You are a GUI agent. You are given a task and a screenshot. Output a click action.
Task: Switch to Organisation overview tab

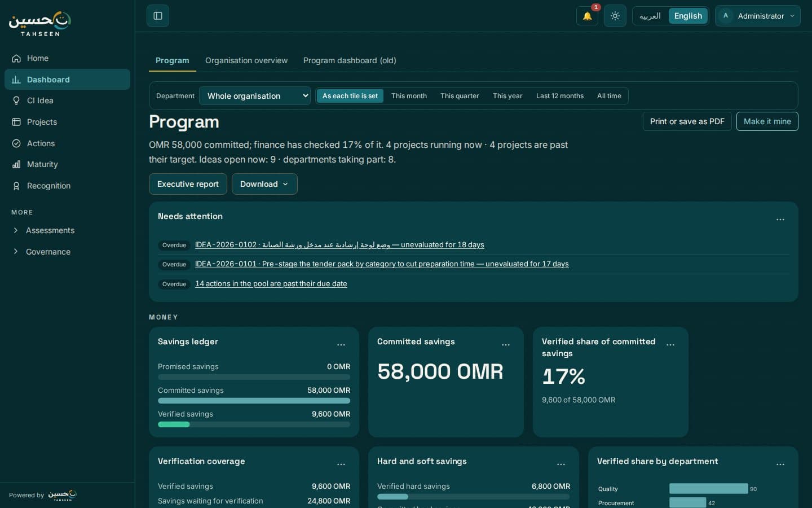[x=246, y=60]
